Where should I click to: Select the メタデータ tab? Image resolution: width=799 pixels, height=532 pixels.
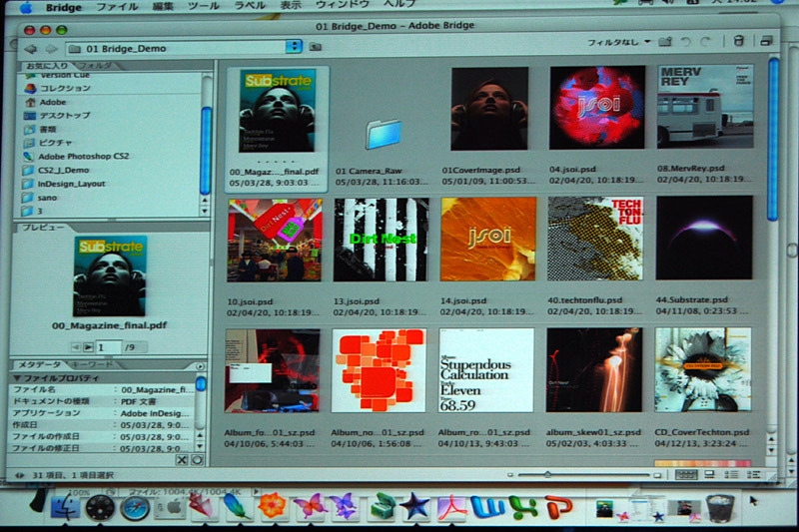(39, 364)
